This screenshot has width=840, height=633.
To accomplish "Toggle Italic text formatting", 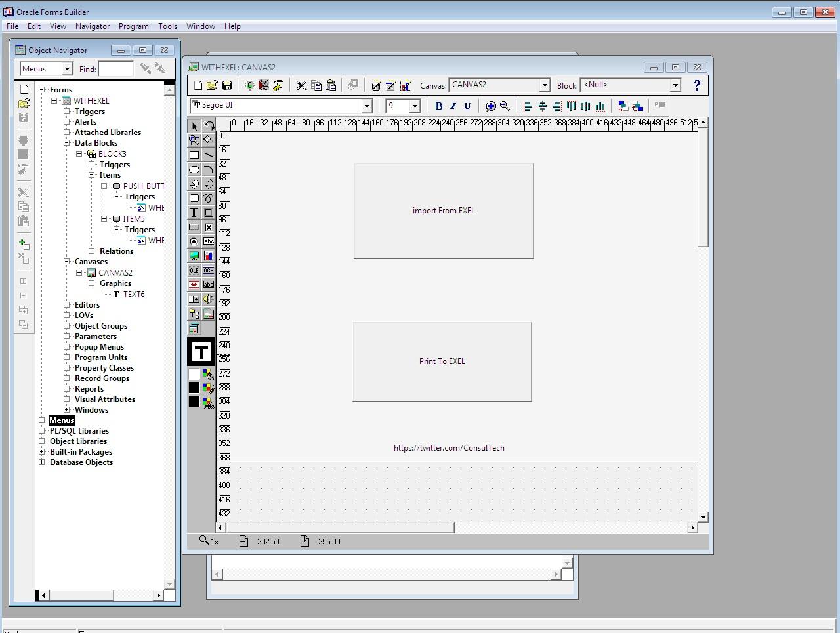I will click(453, 106).
